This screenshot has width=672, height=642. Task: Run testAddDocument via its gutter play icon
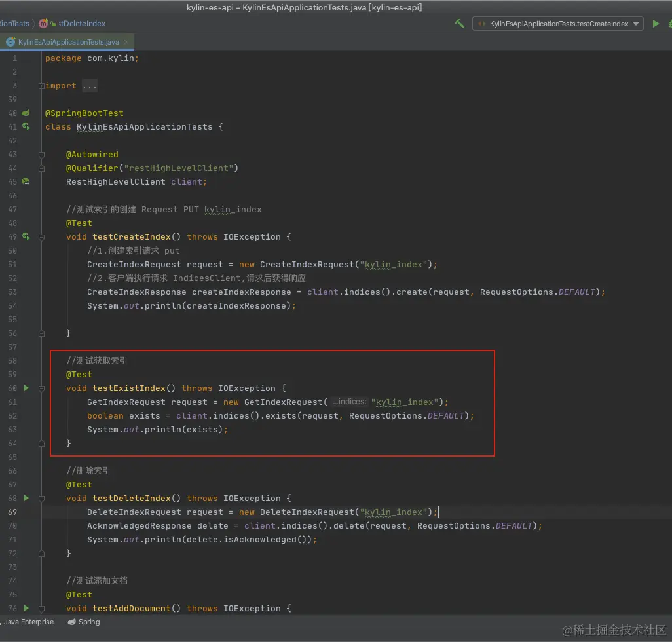(x=26, y=608)
